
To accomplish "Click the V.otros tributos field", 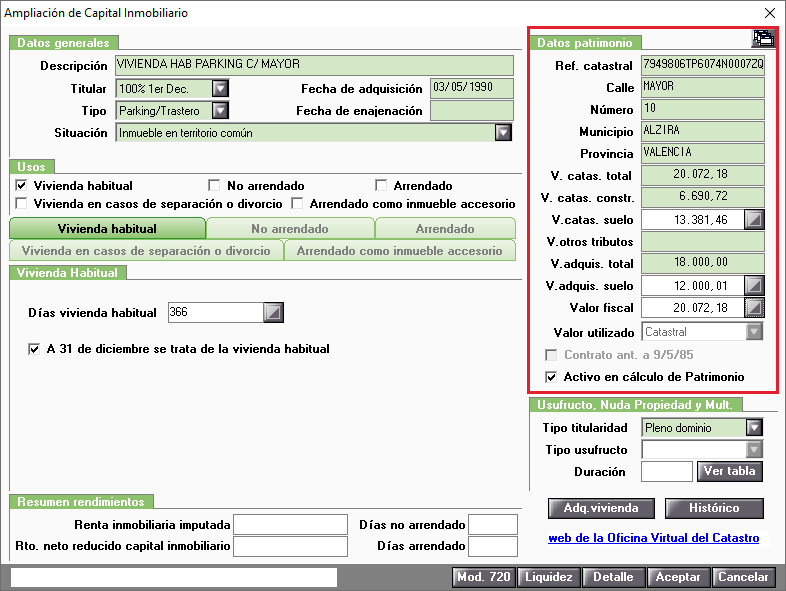I will (x=703, y=242).
